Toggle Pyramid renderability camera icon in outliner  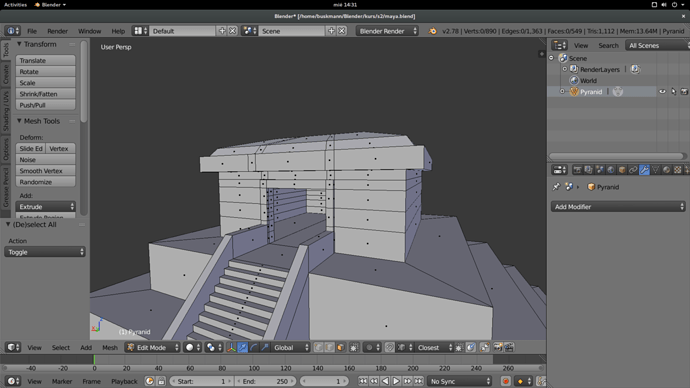[x=684, y=92]
